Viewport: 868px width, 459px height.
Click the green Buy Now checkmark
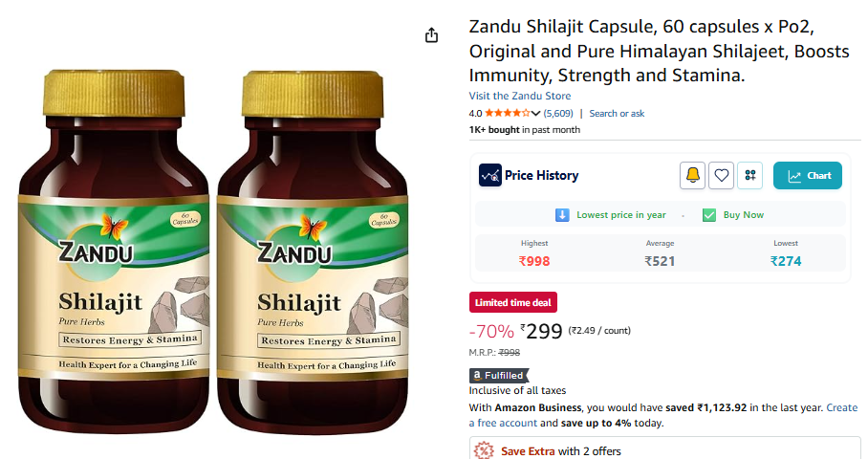click(x=708, y=215)
